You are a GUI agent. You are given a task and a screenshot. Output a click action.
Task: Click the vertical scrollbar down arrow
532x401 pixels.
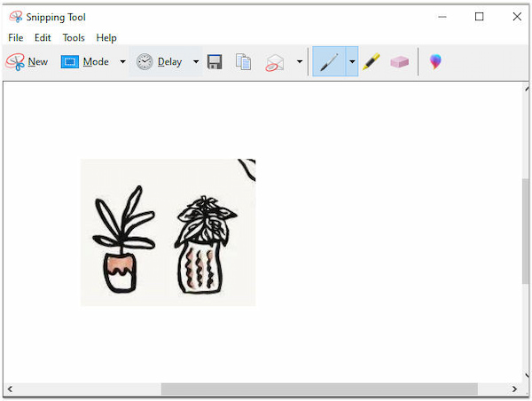coord(526,376)
